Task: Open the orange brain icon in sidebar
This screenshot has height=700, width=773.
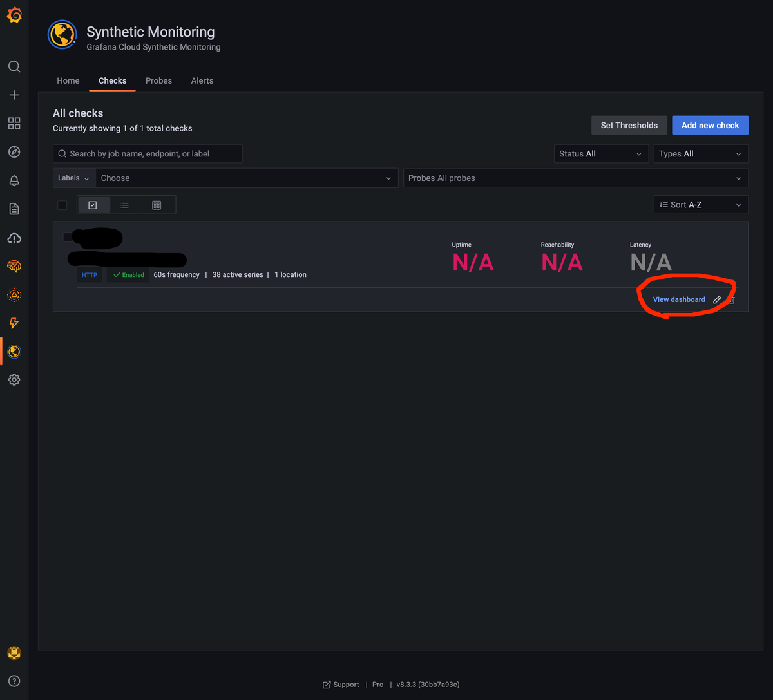Action: coord(14,266)
